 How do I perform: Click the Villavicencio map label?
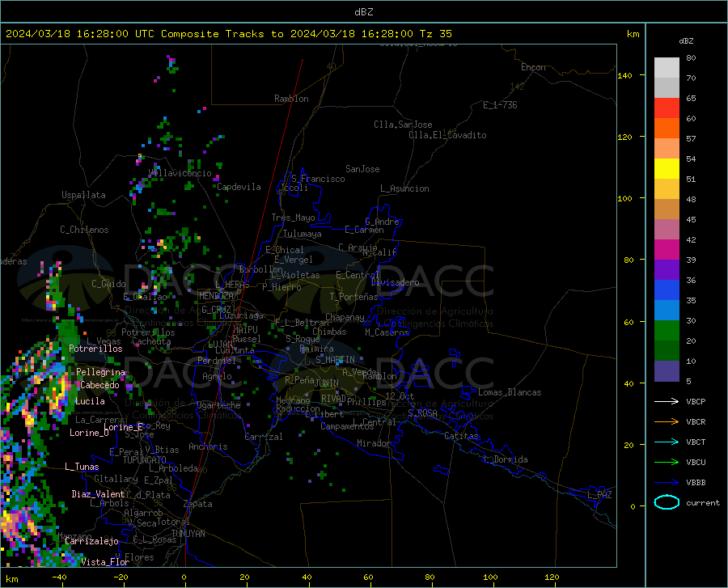180,173
